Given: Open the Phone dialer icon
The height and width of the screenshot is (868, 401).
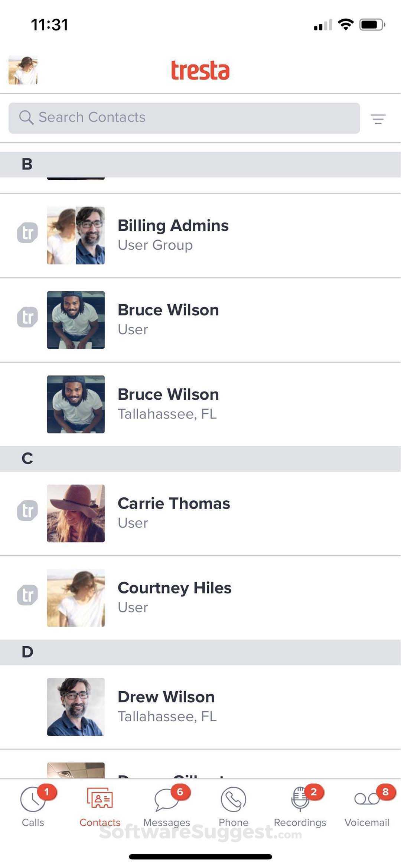Looking at the screenshot, I should (x=233, y=800).
